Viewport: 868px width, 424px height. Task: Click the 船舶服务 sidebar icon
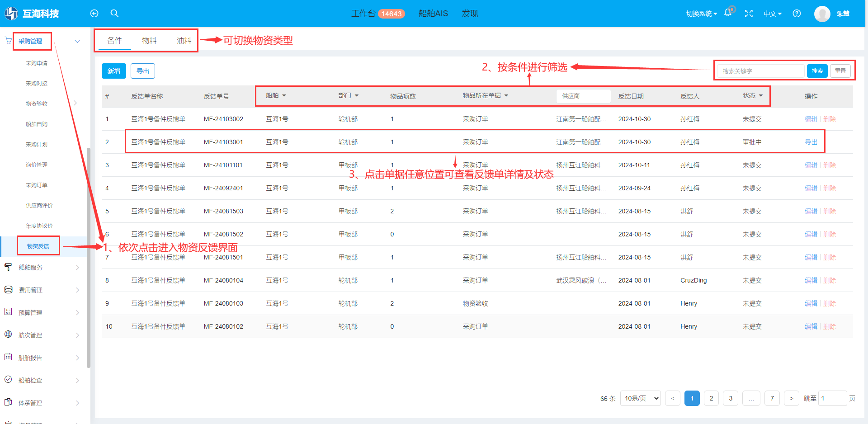pyautogui.click(x=8, y=267)
